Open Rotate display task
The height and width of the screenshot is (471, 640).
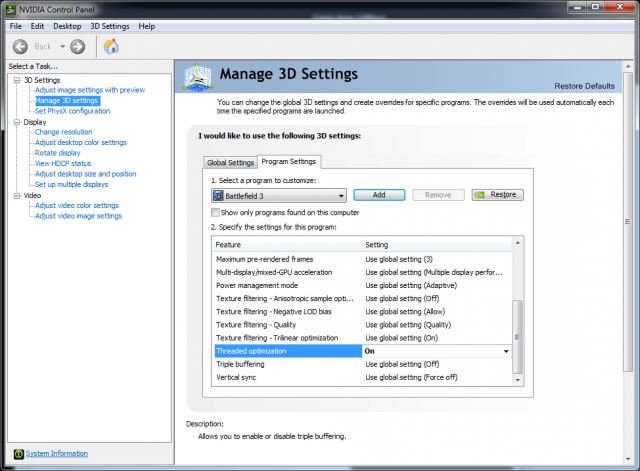(58, 153)
